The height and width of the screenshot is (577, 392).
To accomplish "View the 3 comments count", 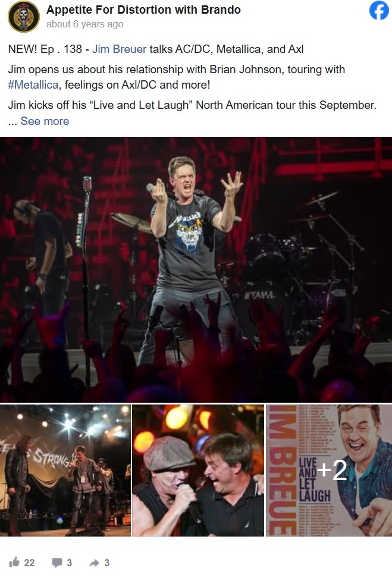I will coord(69,563).
